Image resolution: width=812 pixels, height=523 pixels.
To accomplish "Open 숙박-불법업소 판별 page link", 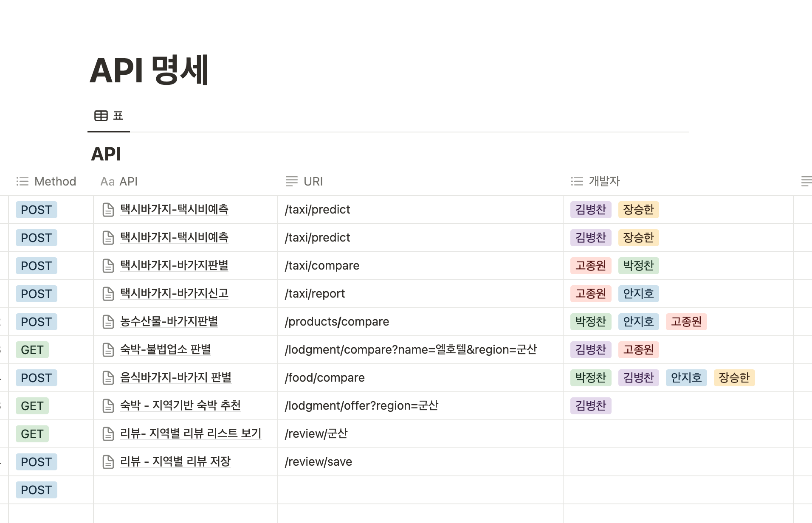I will coord(166,349).
